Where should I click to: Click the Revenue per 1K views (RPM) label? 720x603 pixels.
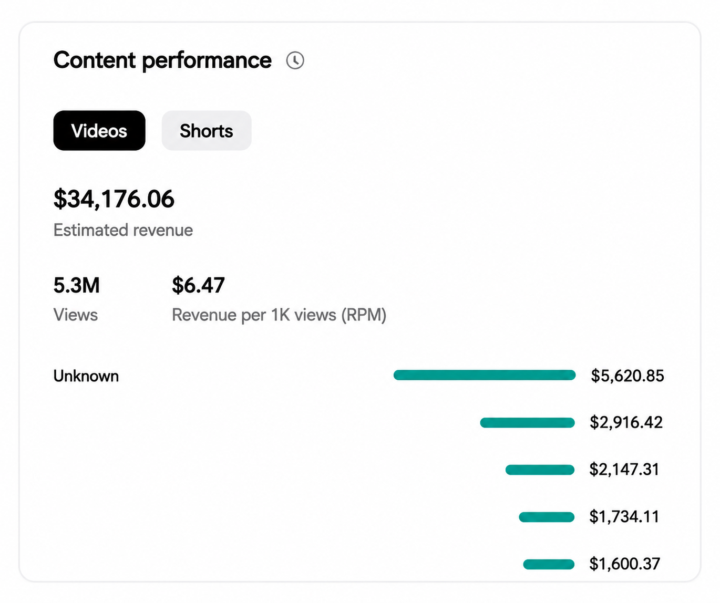[x=279, y=315]
